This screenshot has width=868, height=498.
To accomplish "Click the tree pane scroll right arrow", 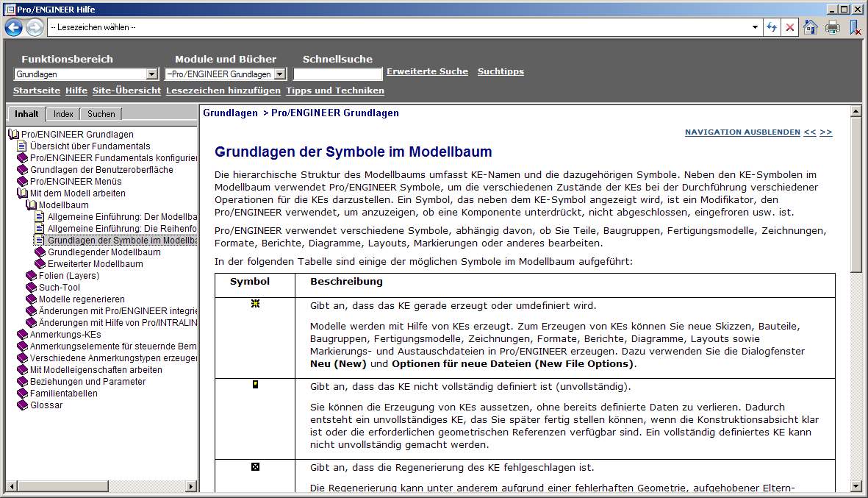I will point(191,486).
